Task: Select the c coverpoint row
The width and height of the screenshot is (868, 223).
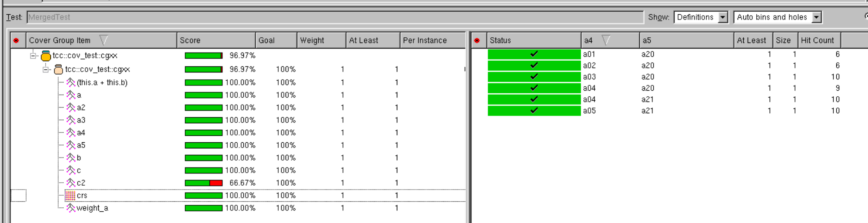Action: tap(238, 170)
